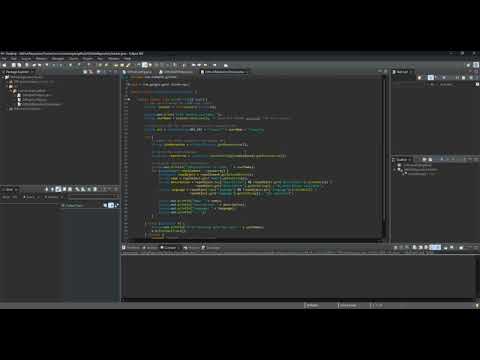The width and height of the screenshot is (480, 360).
Task: Select the second Java file in Package Explorer
Action: coord(32,100)
